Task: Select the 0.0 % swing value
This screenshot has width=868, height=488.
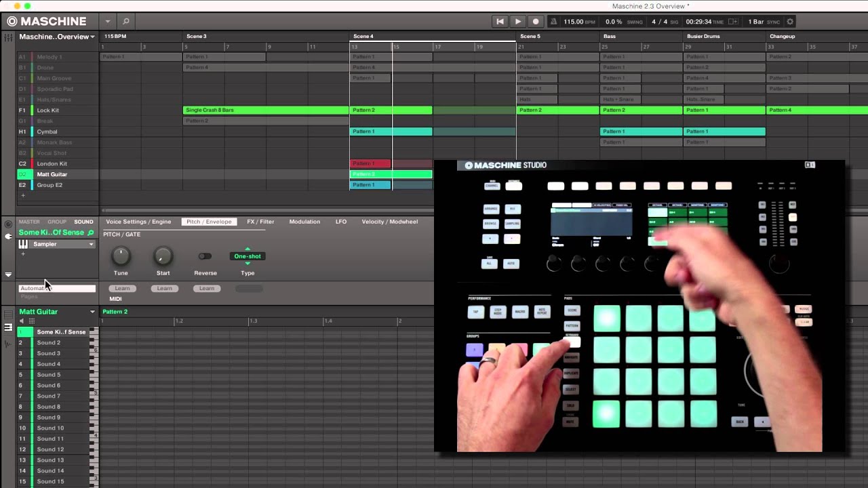Action: pos(614,22)
